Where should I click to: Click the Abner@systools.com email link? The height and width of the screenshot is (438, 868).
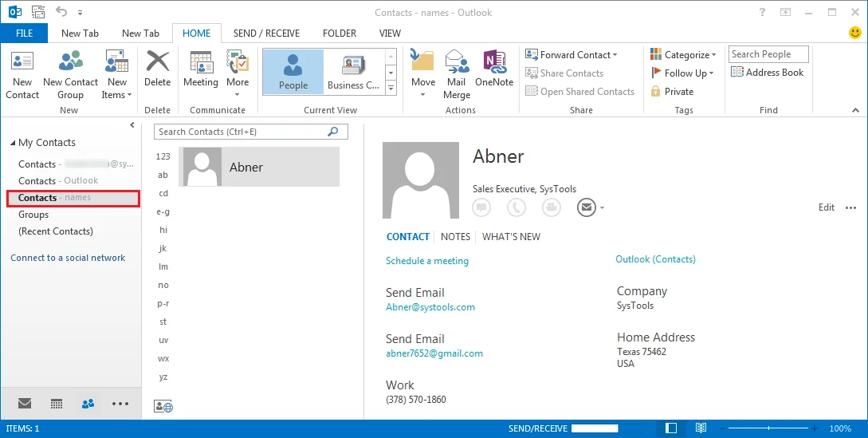point(430,307)
